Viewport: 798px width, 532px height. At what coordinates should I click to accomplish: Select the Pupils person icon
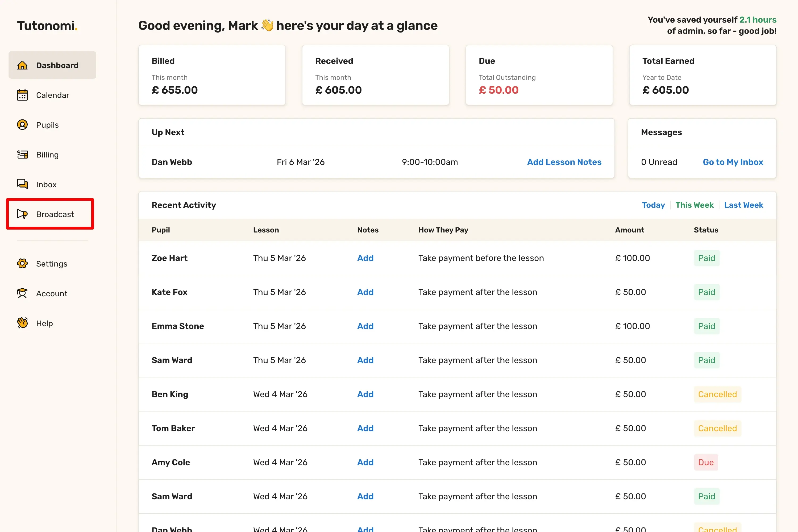click(x=22, y=125)
